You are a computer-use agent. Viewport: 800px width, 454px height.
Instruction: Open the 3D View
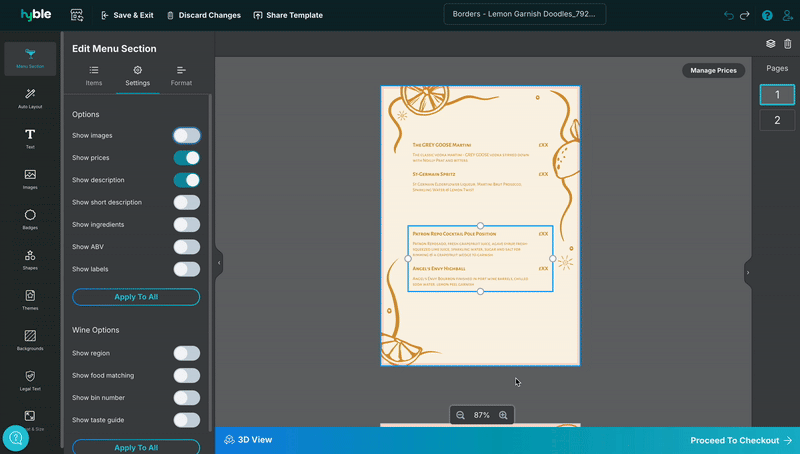click(248, 440)
